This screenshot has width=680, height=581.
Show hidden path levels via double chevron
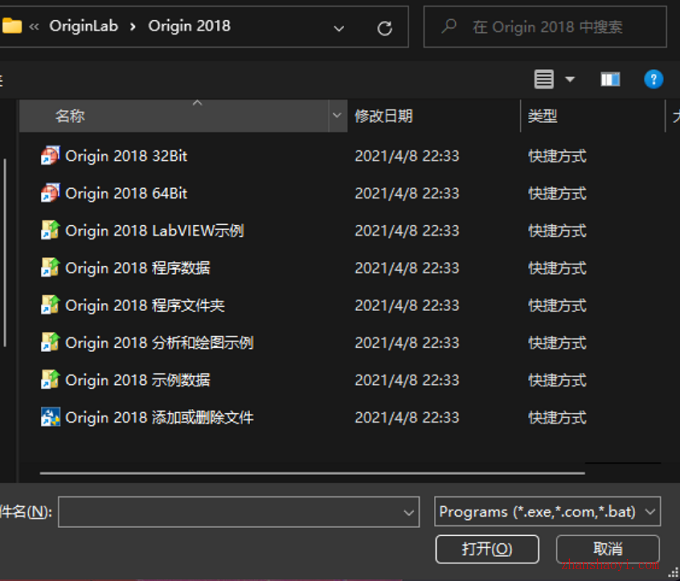pyautogui.click(x=34, y=26)
